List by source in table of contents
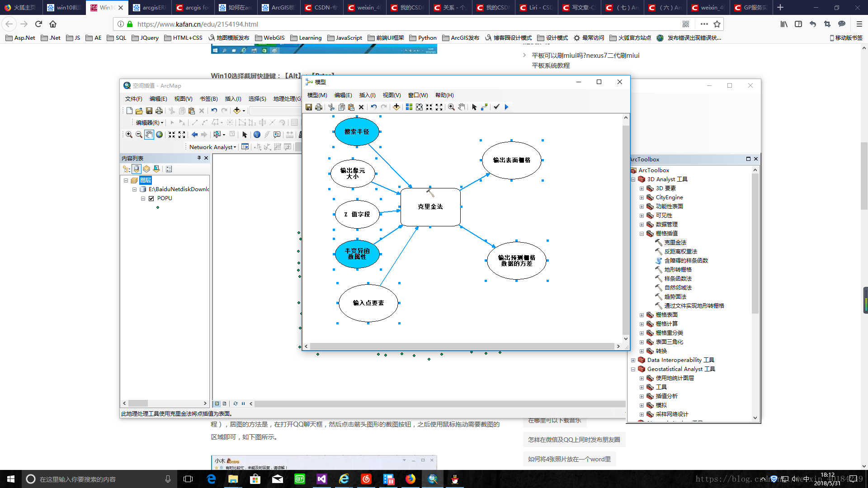Screen dimensions: 868x488 (137, 169)
